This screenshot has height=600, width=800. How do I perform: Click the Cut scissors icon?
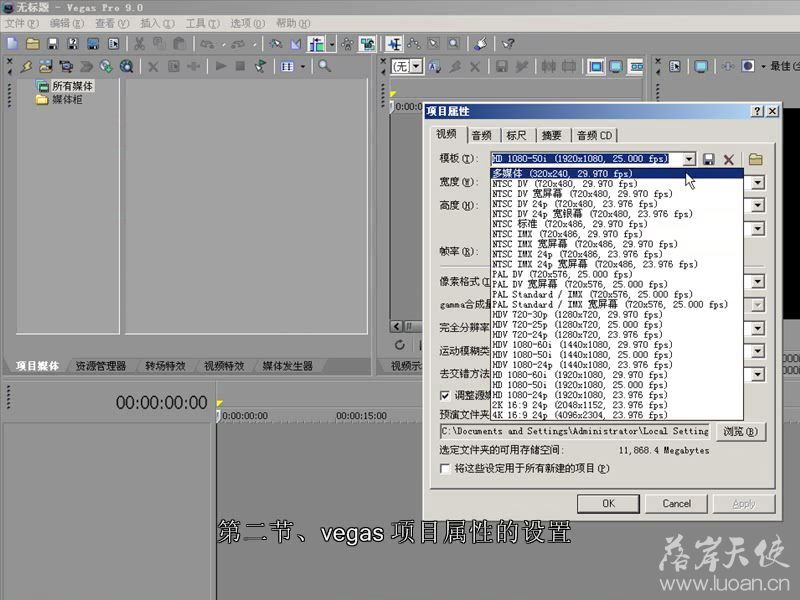click(139, 44)
